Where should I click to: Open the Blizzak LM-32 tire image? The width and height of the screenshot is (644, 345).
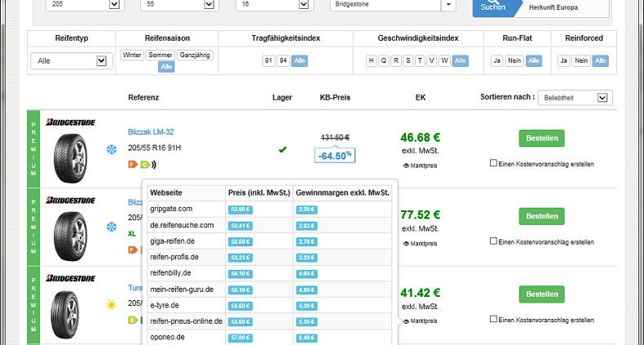point(70,158)
